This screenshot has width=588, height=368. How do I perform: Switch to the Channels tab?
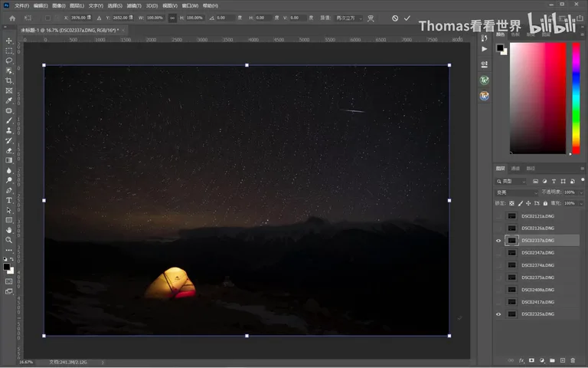[x=515, y=169]
